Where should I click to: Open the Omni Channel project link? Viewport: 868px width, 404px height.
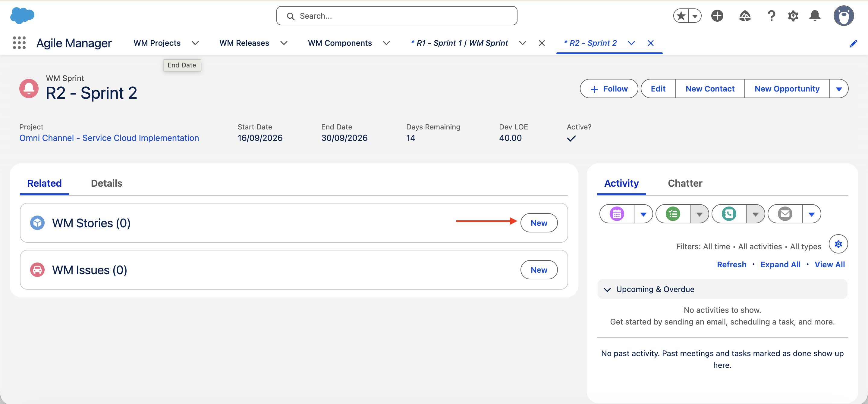[x=109, y=138]
